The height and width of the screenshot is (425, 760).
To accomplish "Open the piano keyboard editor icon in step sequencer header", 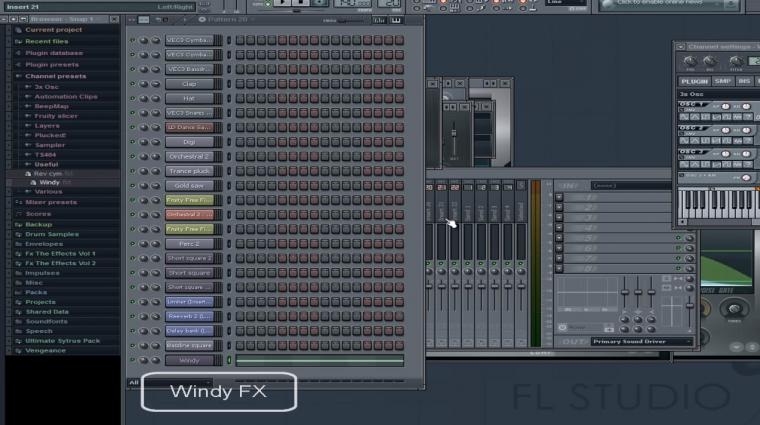I will pos(396,20).
